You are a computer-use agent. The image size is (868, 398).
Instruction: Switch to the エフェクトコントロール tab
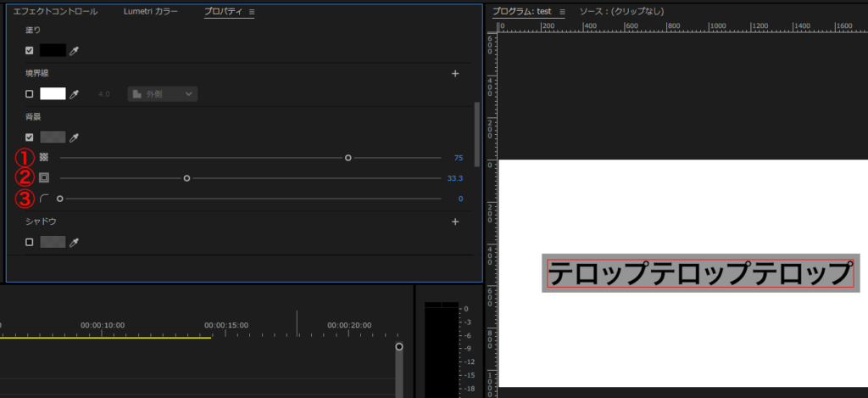coord(55,12)
